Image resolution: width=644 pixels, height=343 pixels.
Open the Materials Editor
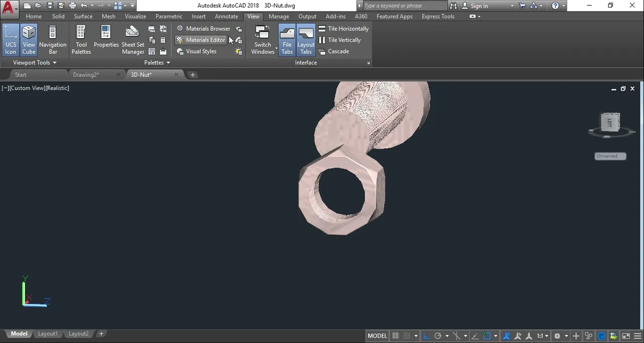click(x=201, y=40)
